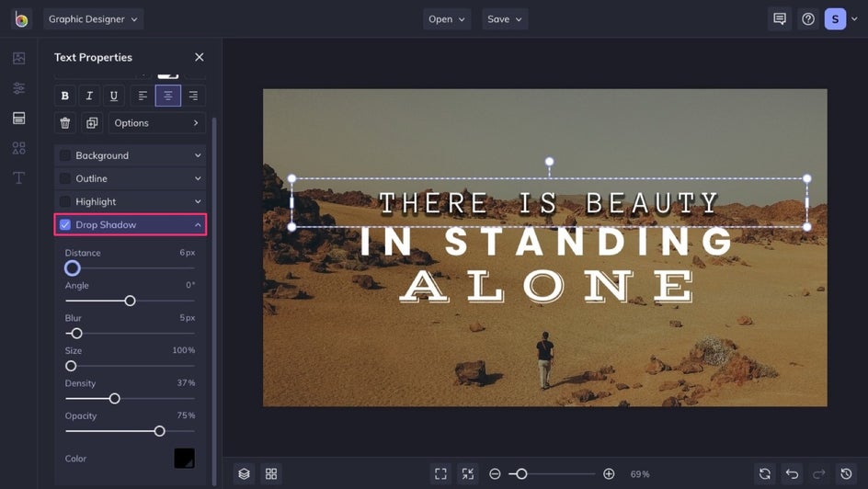Viewport: 868px width, 489px height.
Task: Open the Open menu dropdown
Action: pyautogui.click(x=447, y=19)
